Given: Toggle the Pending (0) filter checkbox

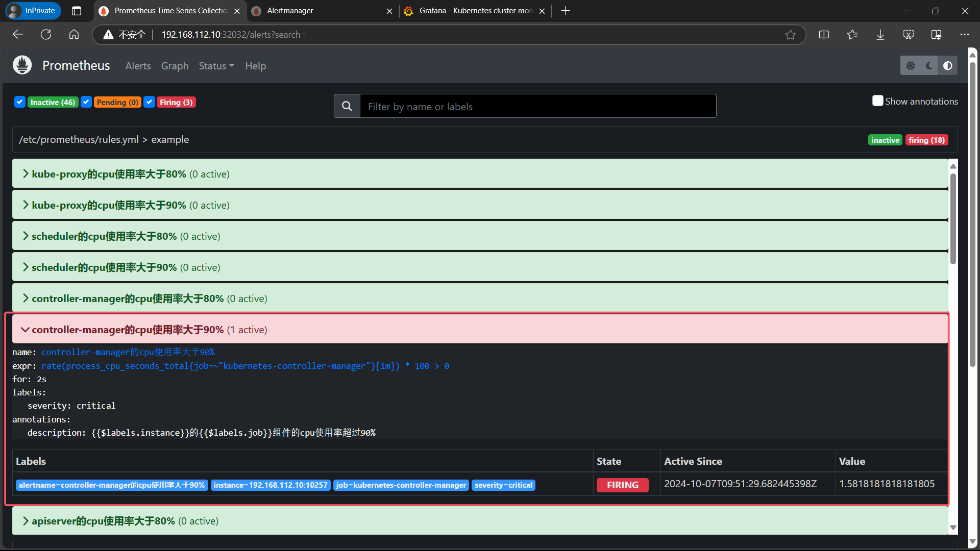Looking at the screenshot, I should click(x=86, y=102).
